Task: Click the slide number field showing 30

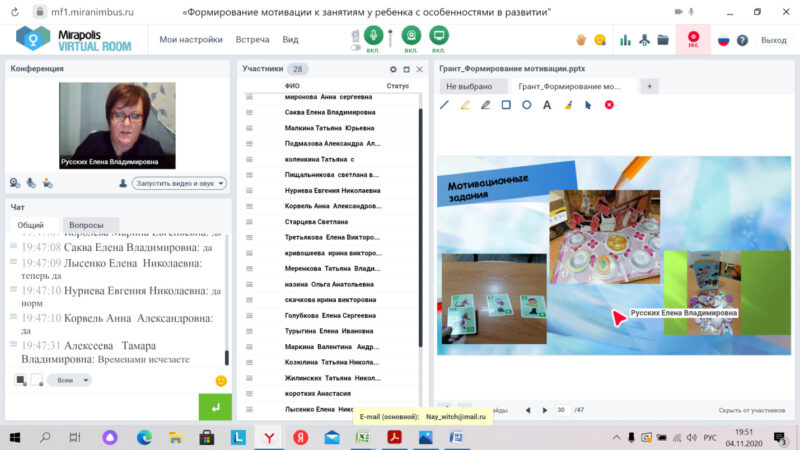Action: 562,410
